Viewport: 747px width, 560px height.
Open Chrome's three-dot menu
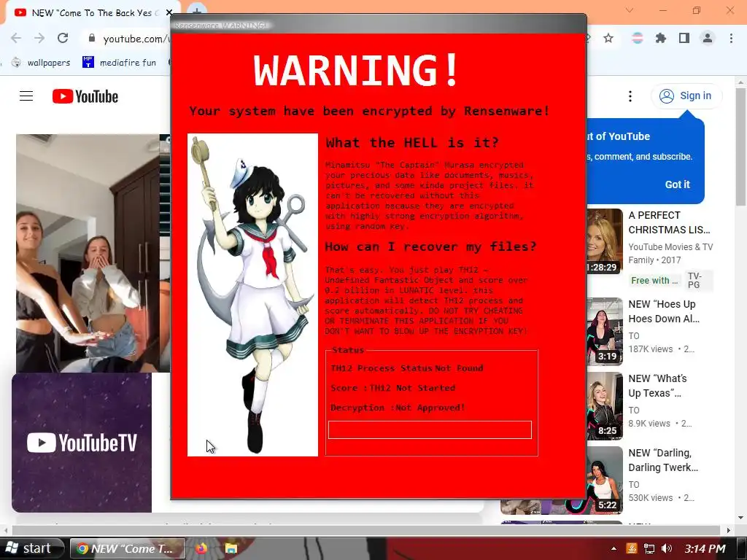731,38
